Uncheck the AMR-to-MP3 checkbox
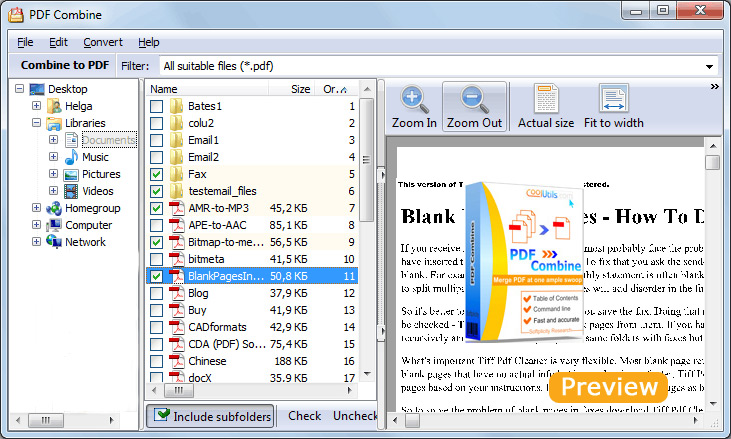 [157, 208]
